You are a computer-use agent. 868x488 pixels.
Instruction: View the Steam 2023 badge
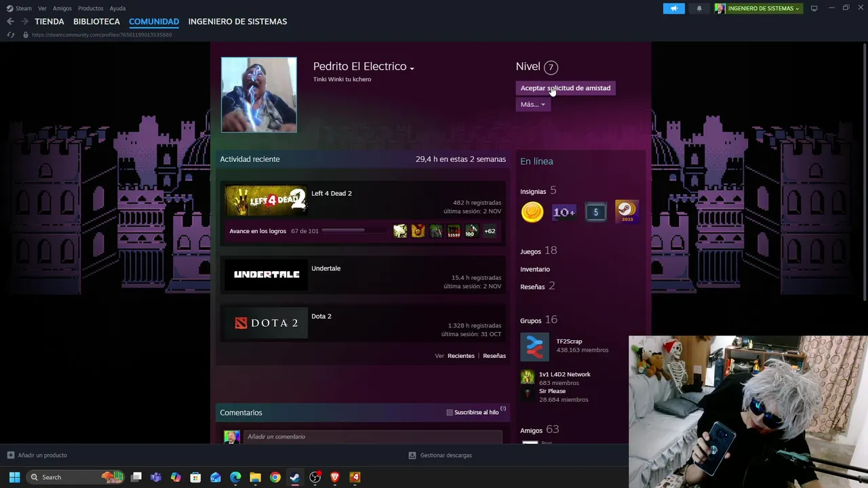tap(627, 212)
